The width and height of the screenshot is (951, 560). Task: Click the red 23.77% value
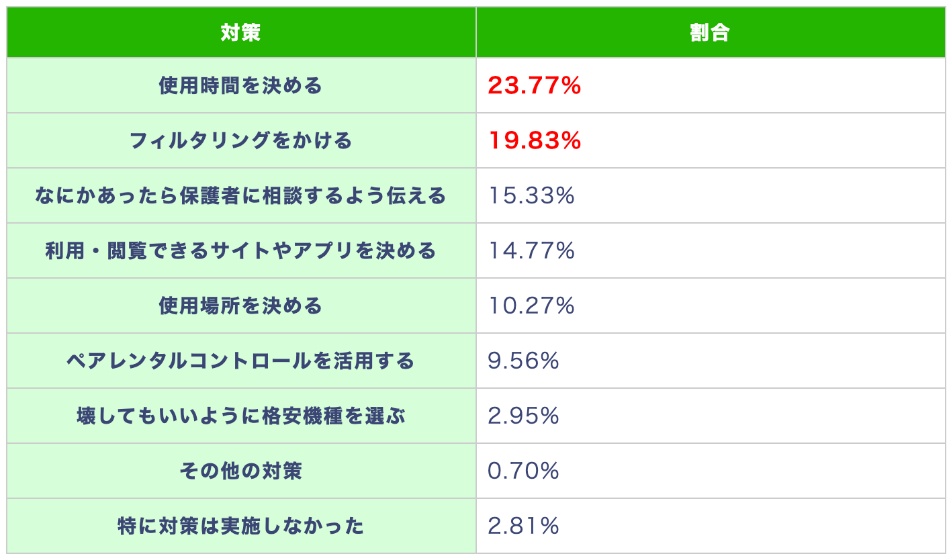(534, 86)
